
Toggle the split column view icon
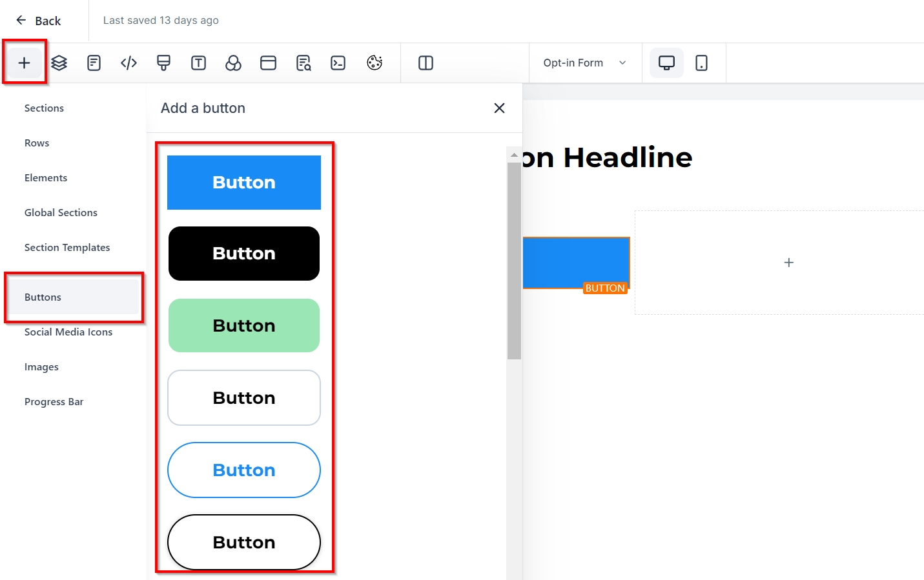point(426,63)
